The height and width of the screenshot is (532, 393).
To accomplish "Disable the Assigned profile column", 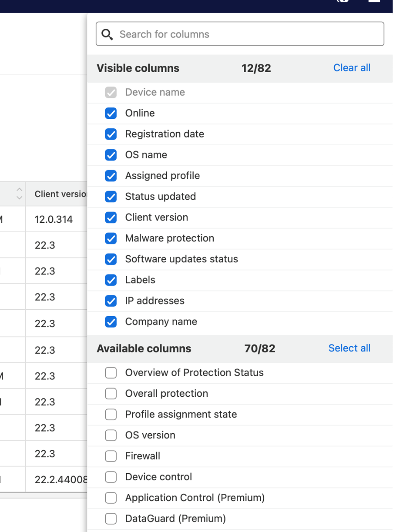I will click(111, 176).
